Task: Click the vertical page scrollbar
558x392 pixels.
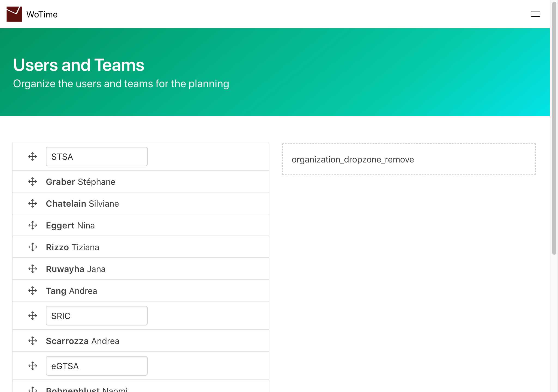Action: (x=554, y=128)
